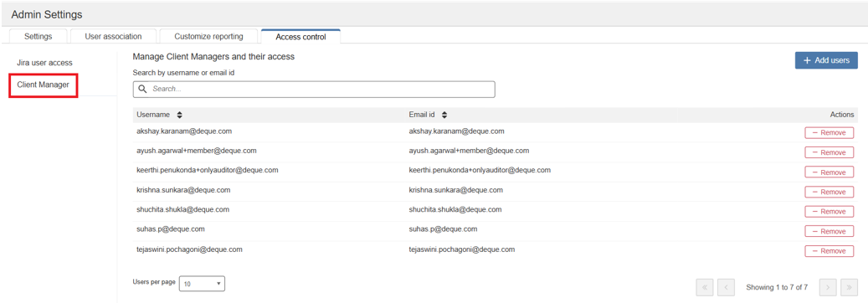
Task: Open the Customize reporting tab
Action: [x=208, y=37]
